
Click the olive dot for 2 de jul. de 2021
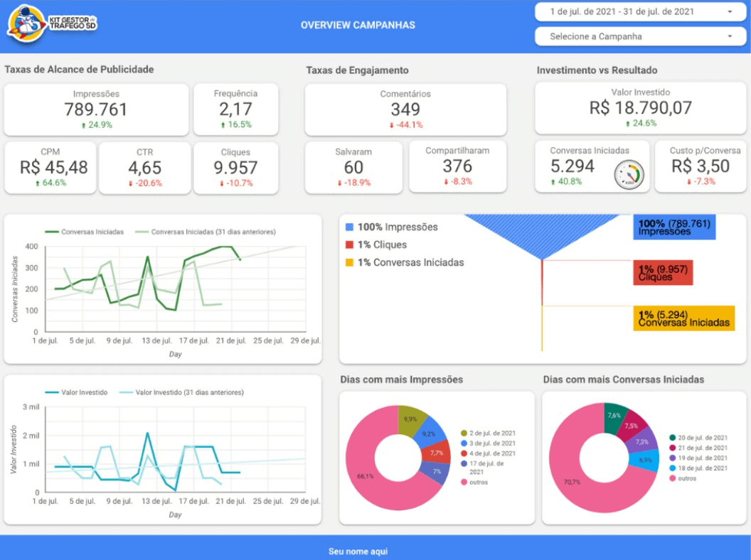click(464, 433)
